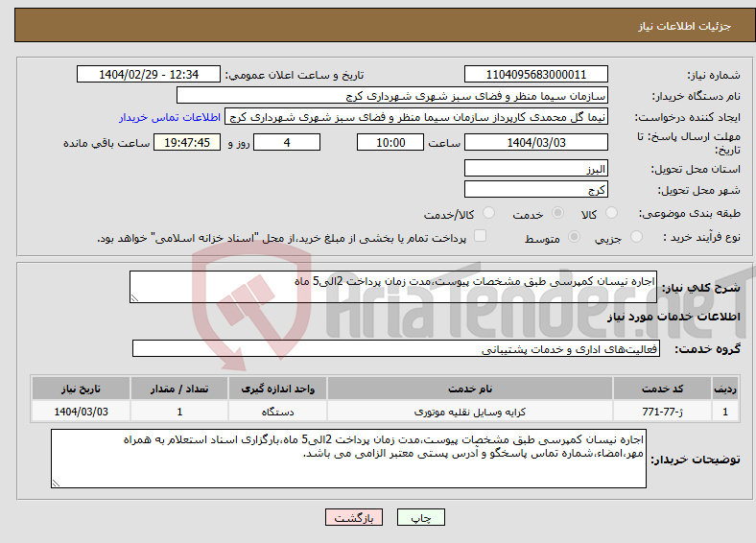
Task: Click the جزئیات اطلاعات نیاز page header
Action: (x=685, y=26)
